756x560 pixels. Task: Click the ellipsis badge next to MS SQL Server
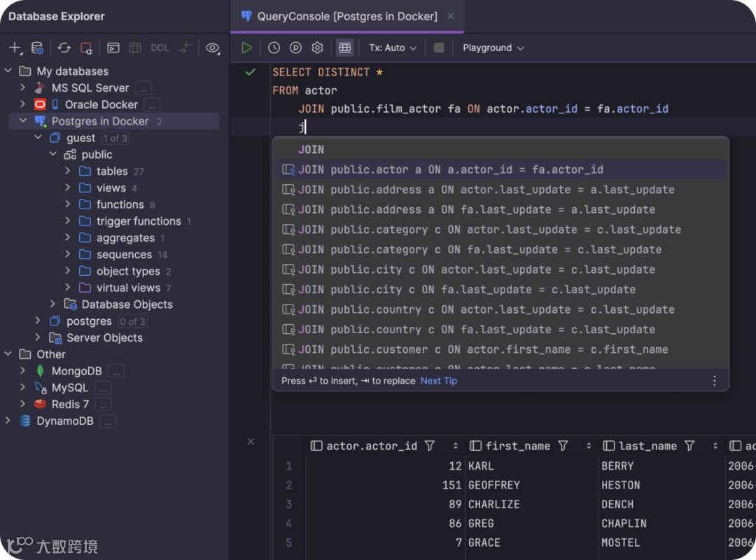click(143, 88)
